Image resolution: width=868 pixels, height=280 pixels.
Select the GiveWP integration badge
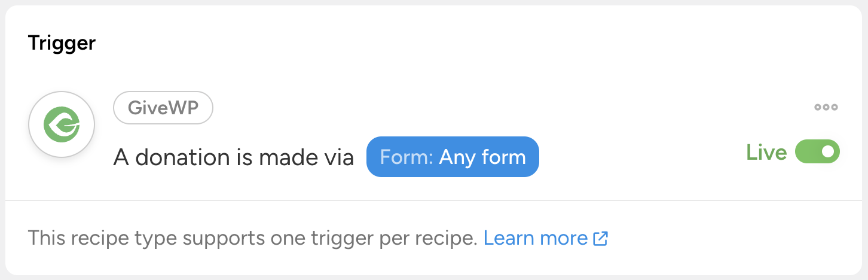(x=163, y=108)
